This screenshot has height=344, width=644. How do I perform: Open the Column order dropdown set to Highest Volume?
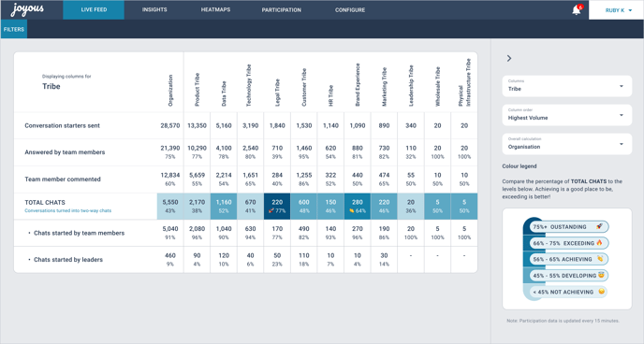(x=567, y=115)
